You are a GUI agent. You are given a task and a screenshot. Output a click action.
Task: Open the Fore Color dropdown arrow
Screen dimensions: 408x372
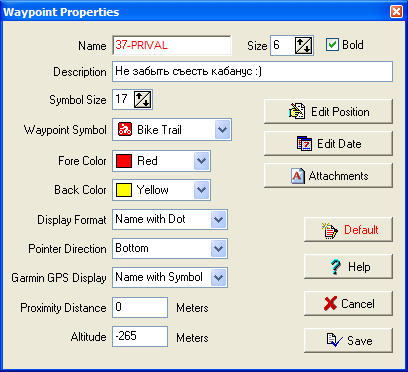201,161
